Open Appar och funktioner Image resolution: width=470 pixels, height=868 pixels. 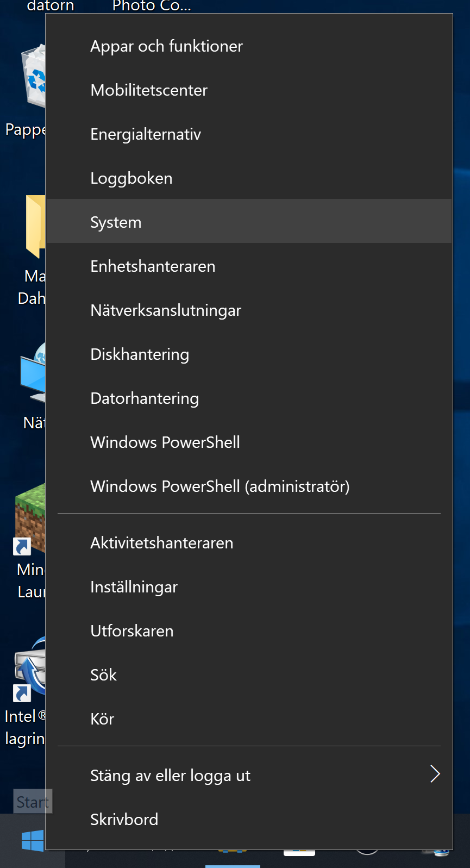249,46
